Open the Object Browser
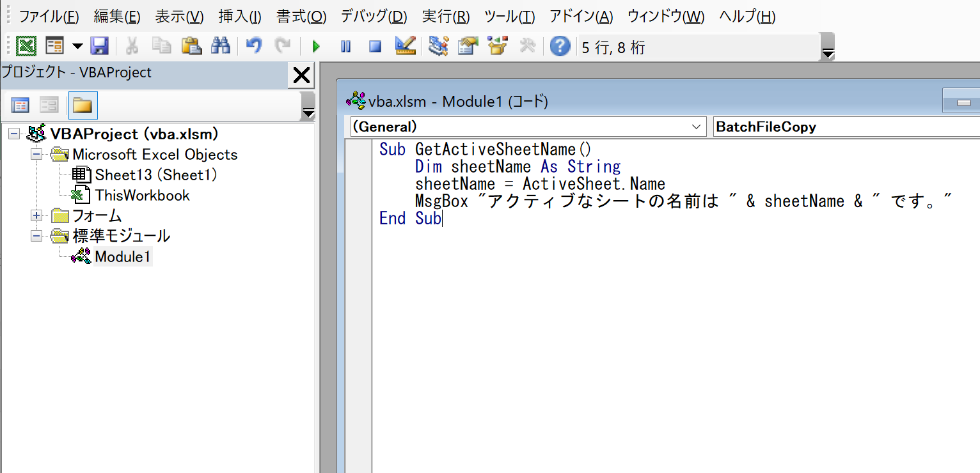980x473 pixels. (497, 46)
